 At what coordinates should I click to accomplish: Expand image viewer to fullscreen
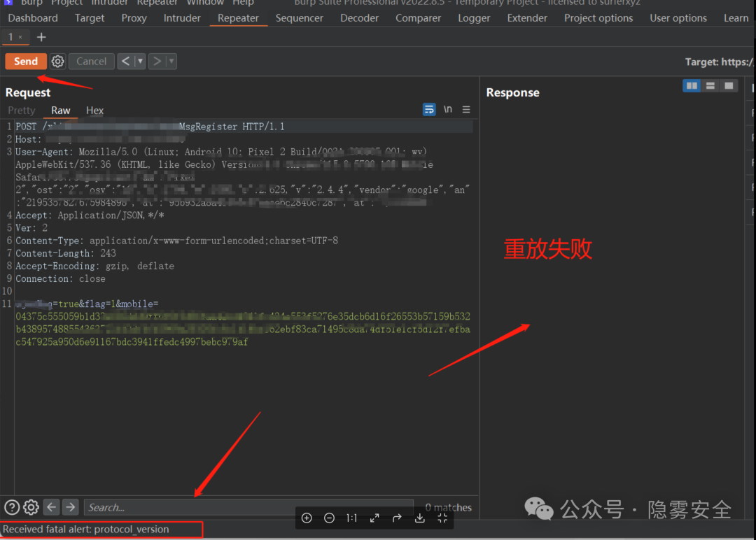[x=374, y=518]
